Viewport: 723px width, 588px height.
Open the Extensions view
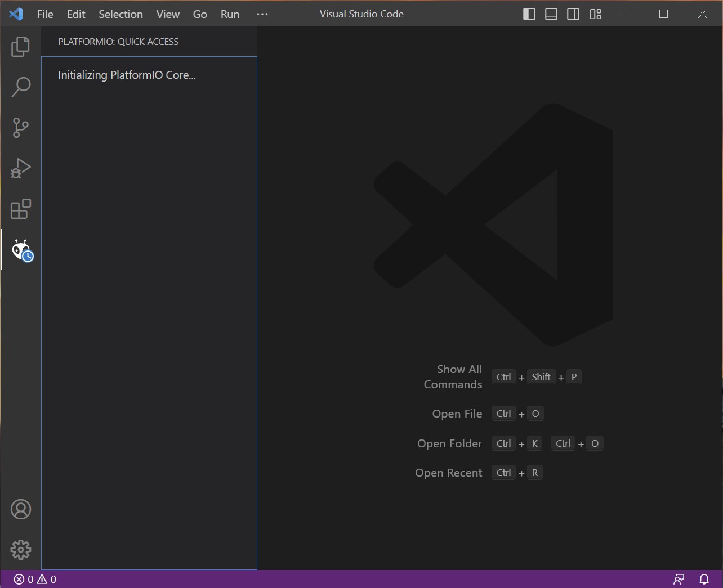click(21, 209)
